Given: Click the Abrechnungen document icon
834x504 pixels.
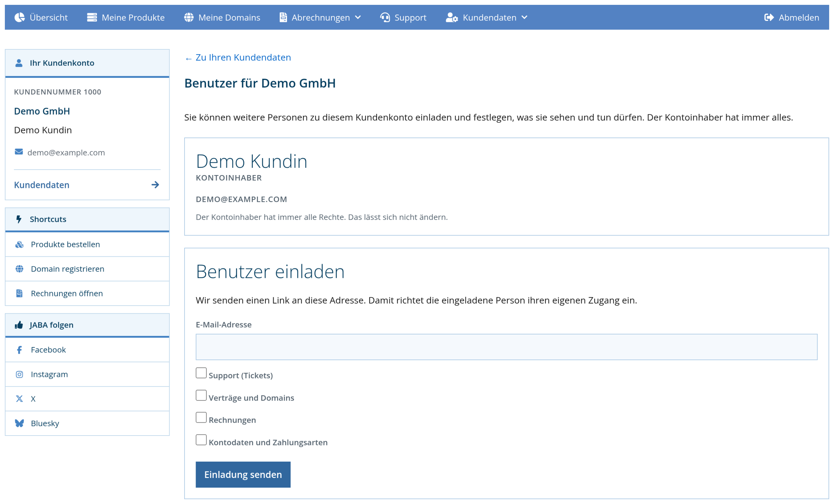Looking at the screenshot, I should [x=283, y=17].
